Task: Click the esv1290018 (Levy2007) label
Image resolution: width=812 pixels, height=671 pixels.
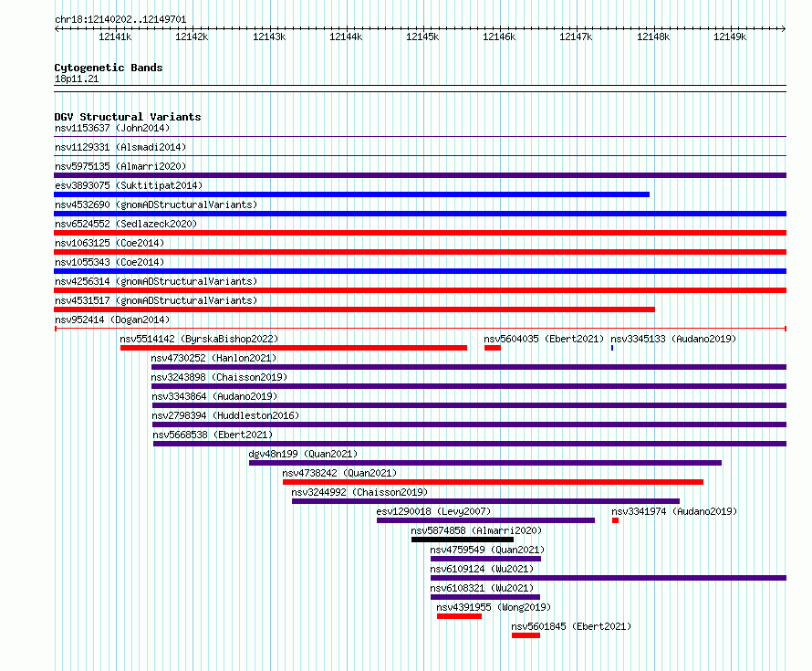Action: 433,511
